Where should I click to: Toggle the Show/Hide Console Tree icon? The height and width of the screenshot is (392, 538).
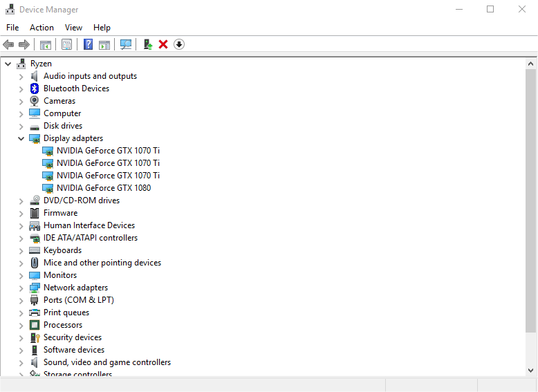click(x=45, y=44)
